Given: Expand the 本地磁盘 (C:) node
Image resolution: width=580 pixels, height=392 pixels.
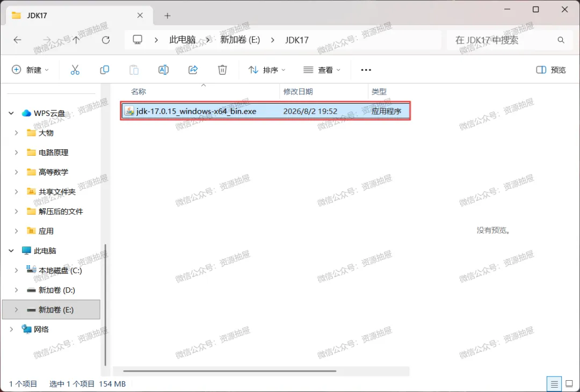Looking at the screenshot, I should click(x=16, y=270).
